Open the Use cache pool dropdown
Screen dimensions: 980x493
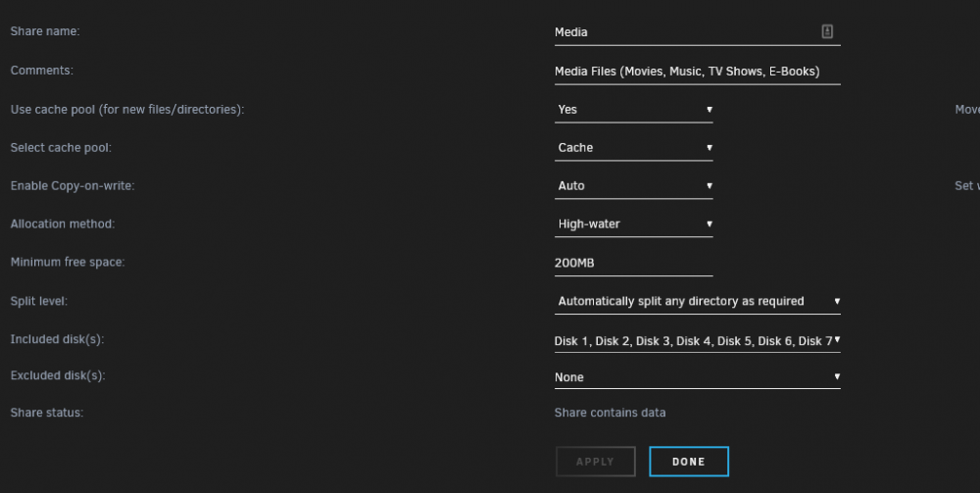(x=633, y=110)
